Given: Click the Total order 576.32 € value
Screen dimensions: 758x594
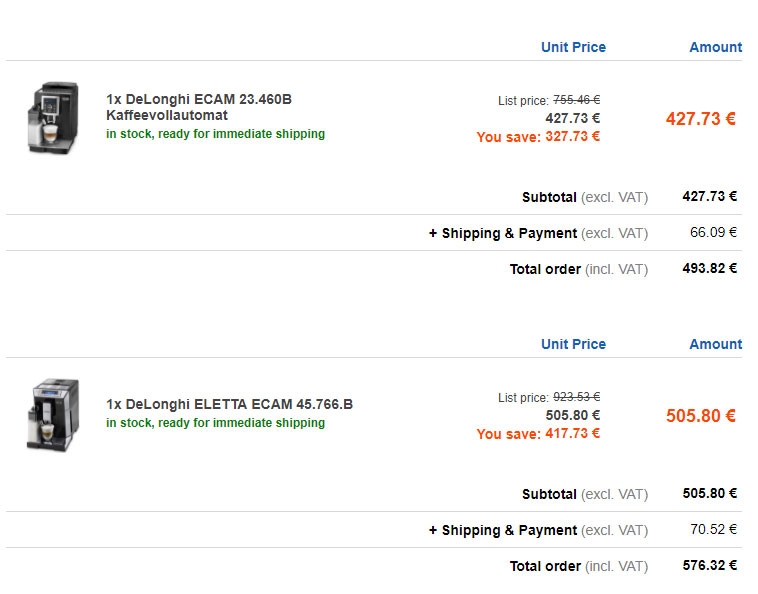Looking at the screenshot, I should pyautogui.click(x=710, y=565).
